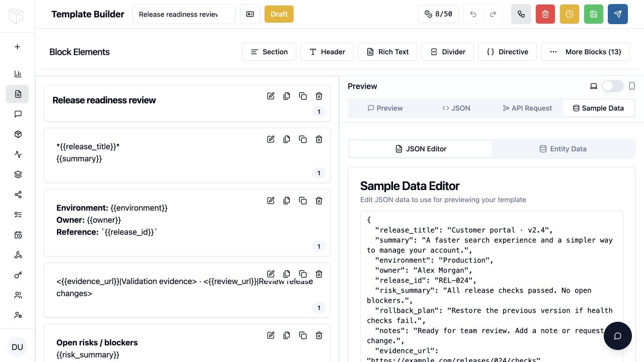Click the trash icon on the {{release_title}} block

click(x=319, y=139)
